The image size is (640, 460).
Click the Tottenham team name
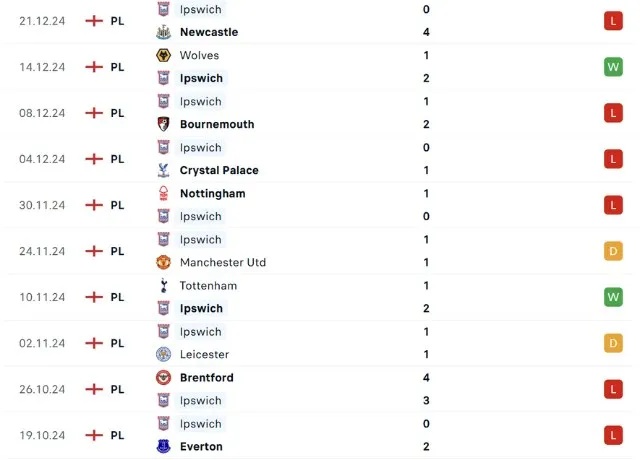208,286
